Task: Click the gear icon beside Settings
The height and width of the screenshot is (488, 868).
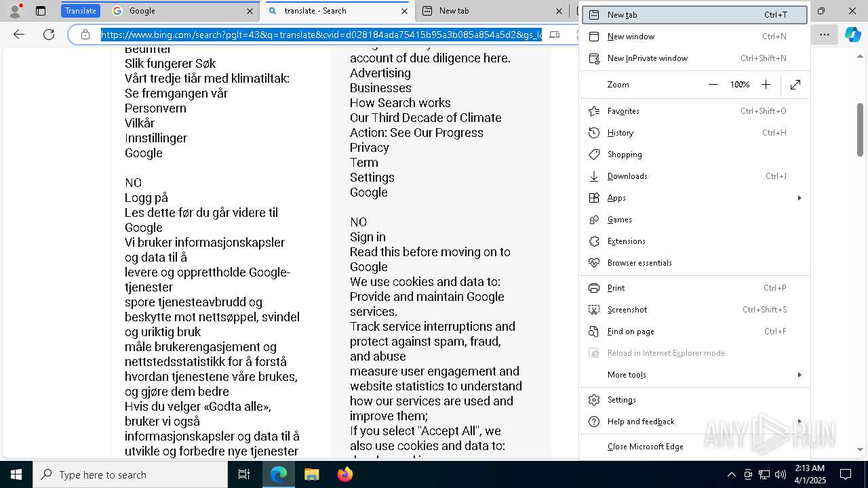Action: tap(594, 400)
